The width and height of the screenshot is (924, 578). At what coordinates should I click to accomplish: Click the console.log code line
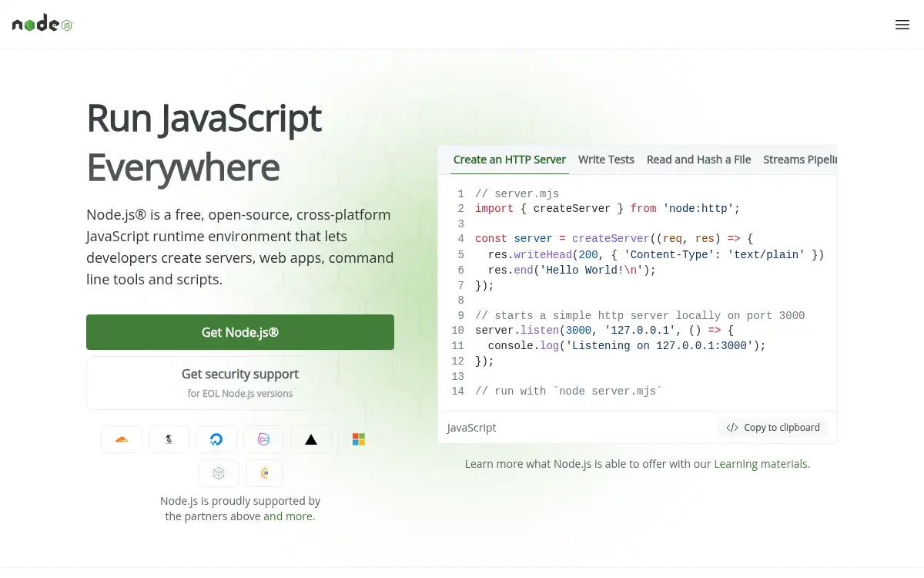[627, 345]
